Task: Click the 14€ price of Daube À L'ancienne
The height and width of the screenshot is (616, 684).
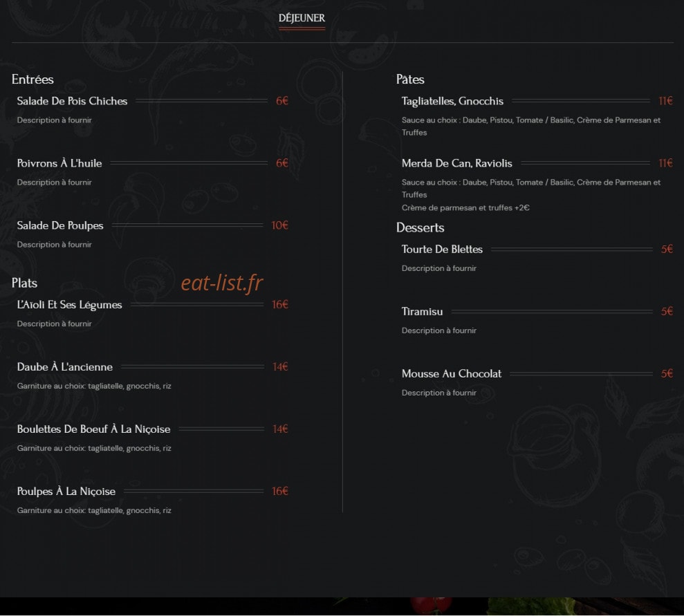Action: [x=280, y=367]
